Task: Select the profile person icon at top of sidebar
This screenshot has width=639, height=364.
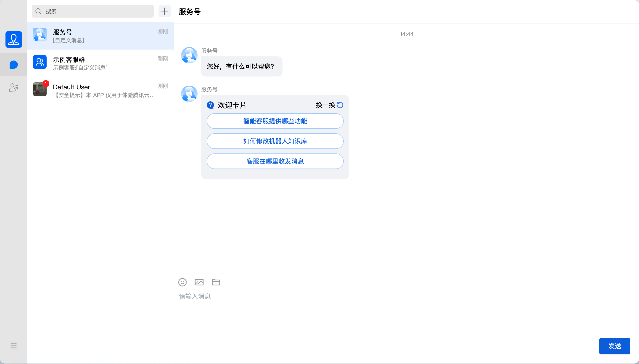Action: [x=13, y=39]
